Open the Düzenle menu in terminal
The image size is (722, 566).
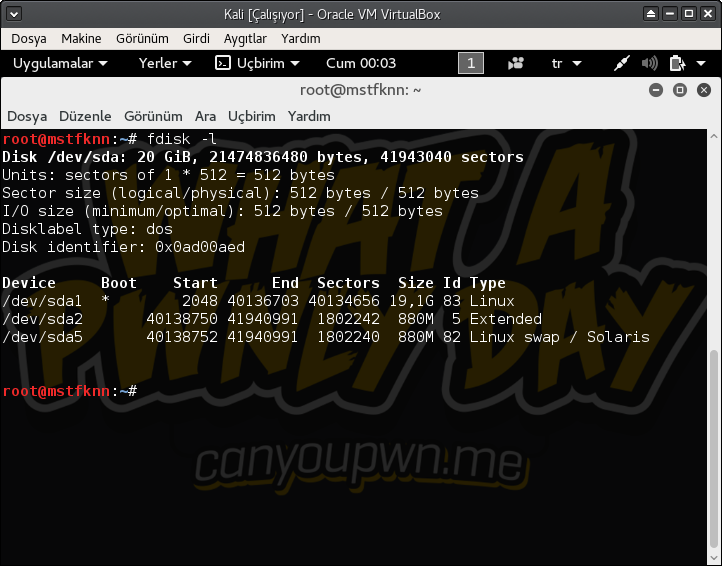[x=85, y=116]
